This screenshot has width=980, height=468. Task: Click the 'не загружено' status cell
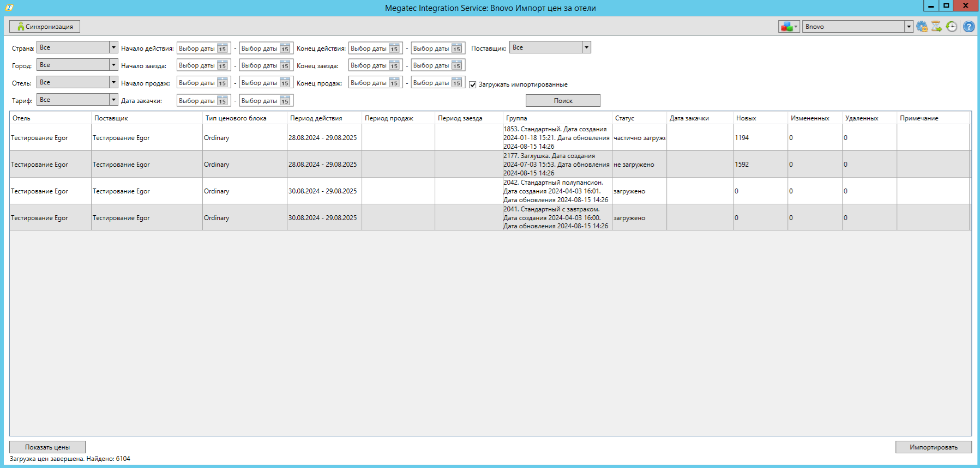[x=639, y=165]
